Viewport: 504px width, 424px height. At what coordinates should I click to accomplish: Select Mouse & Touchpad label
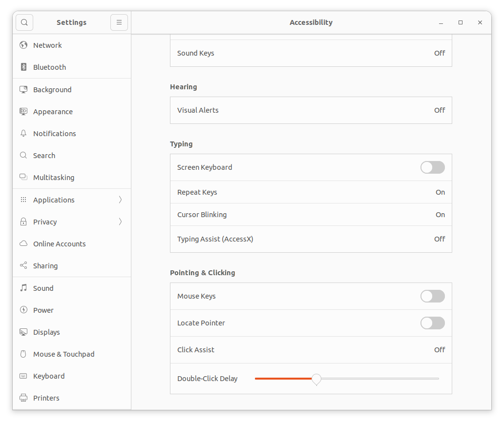[x=64, y=354]
